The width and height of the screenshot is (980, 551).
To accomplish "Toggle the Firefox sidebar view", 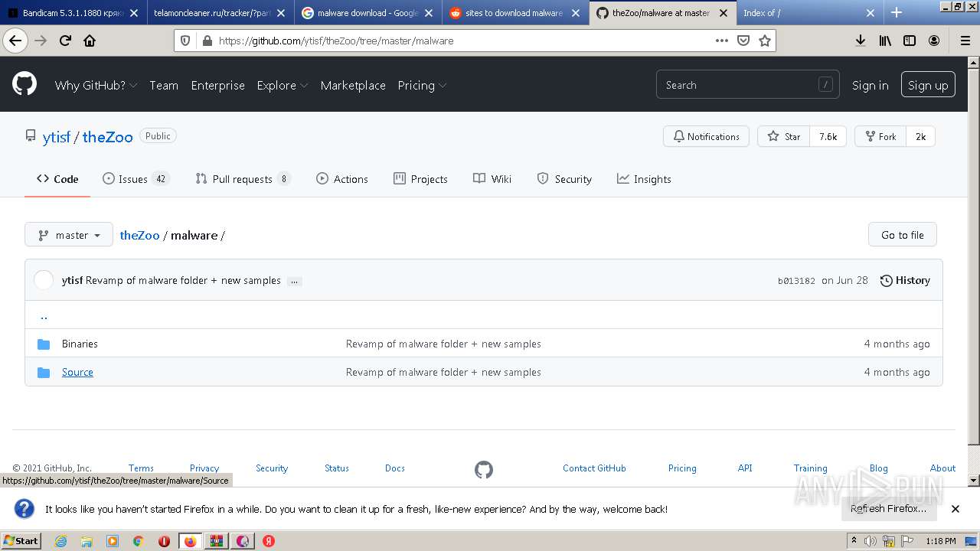I will pyautogui.click(x=910, y=41).
